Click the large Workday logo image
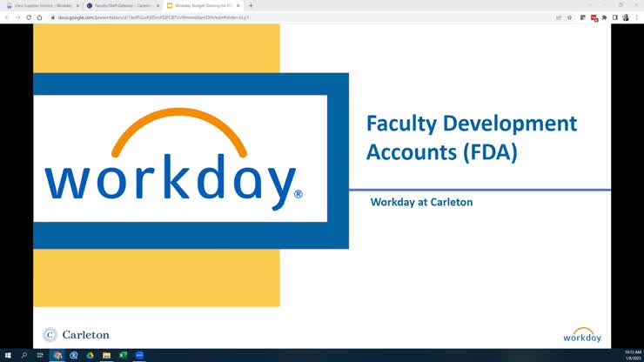The image size is (644, 362). click(x=174, y=159)
